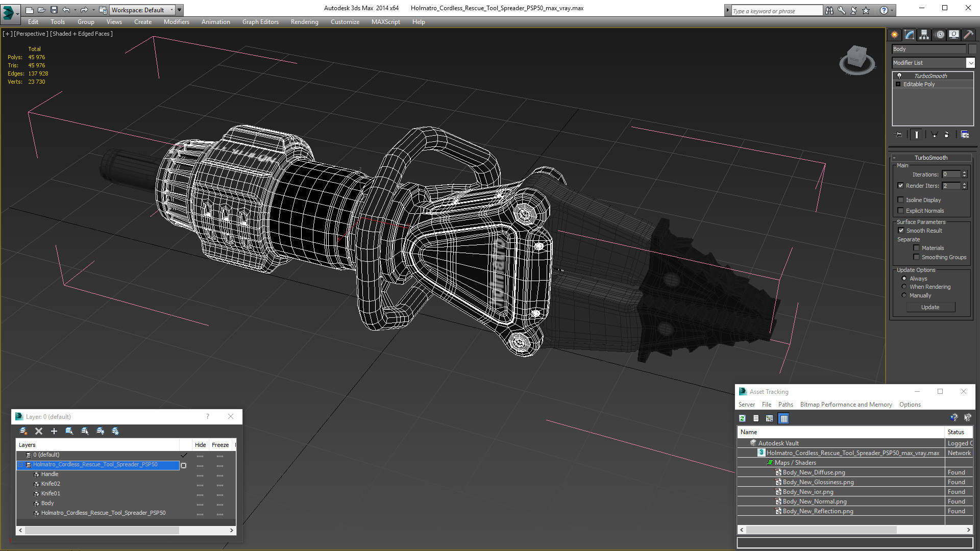Select the Always update radio button
Screen dimensions: 980x551
(x=904, y=279)
